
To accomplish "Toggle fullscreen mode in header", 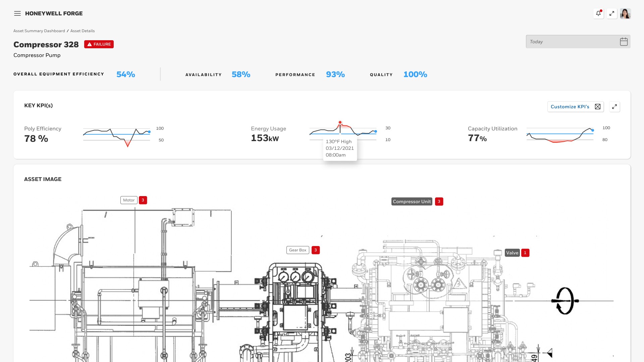I will pos(612,13).
